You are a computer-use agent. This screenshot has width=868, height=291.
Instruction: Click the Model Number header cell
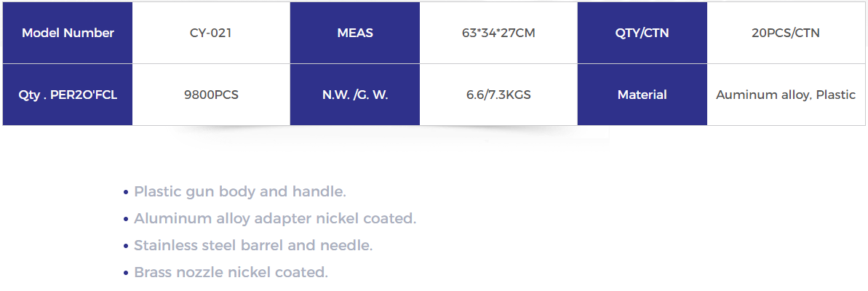point(68,33)
